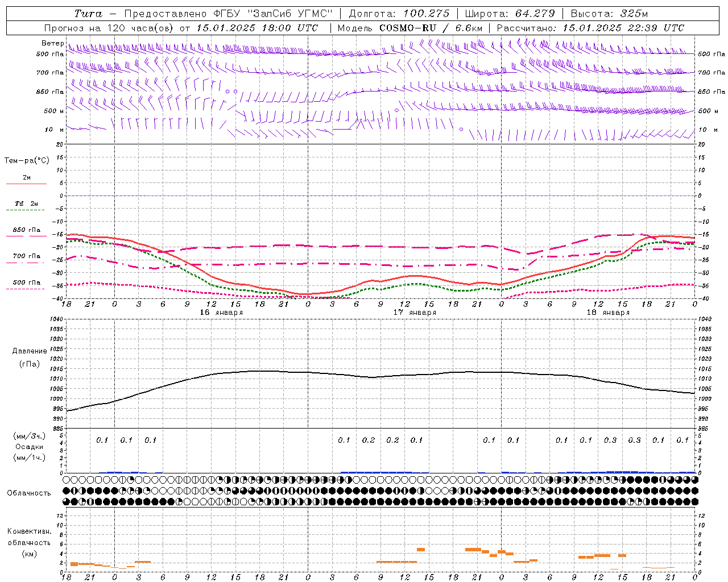
Task: Click the "Широта: 64.279" header field
Action: [x=510, y=14]
